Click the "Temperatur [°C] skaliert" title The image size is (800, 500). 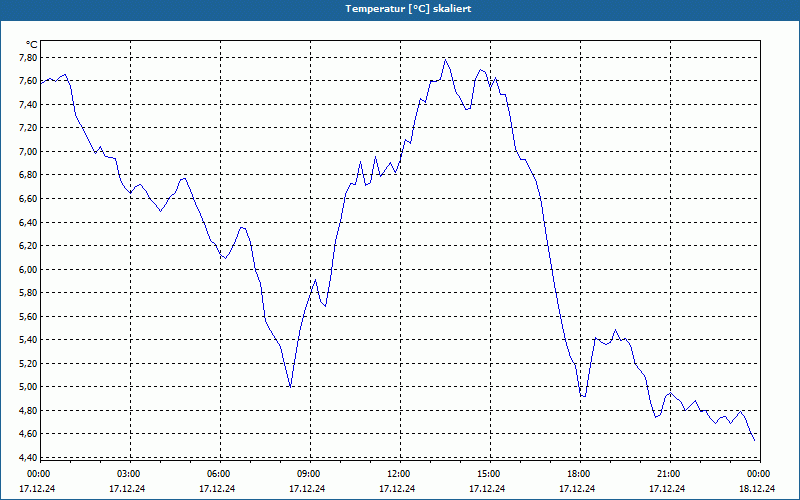tap(408, 9)
